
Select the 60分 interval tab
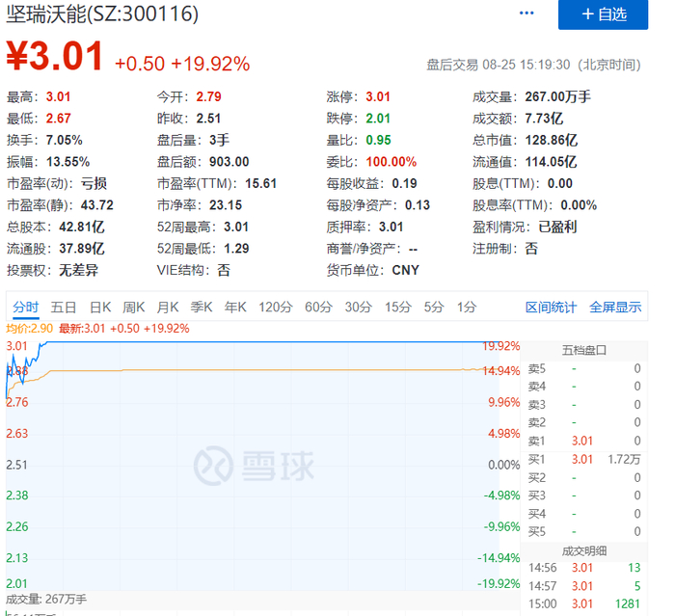click(318, 307)
